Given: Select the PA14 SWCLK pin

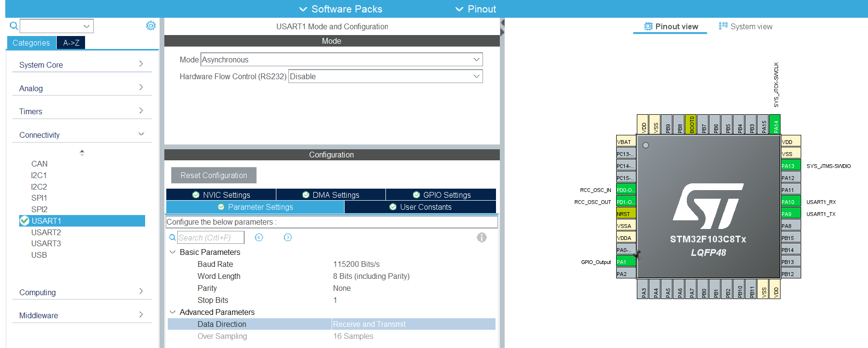Looking at the screenshot, I should (x=775, y=124).
